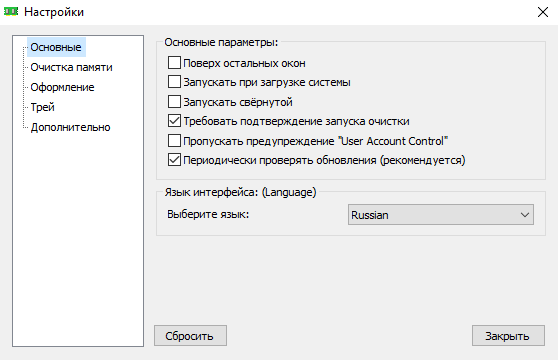
Task: Disable Требовать подтверждение запуска очистки
Action: [174, 121]
